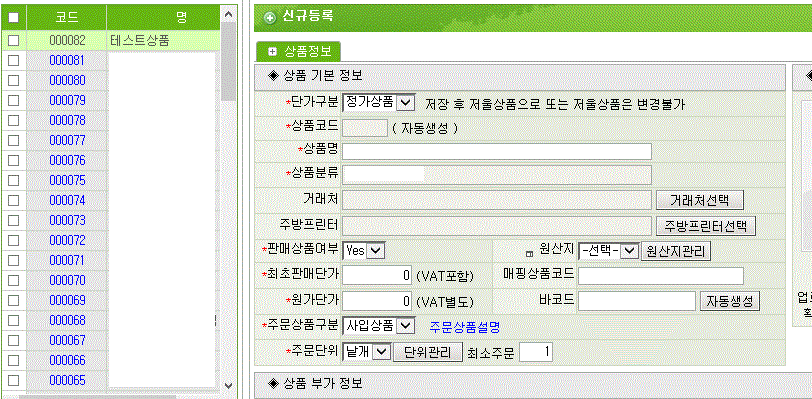
Task: Click the 주방프린터선택 button
Action: coord(706,226)
